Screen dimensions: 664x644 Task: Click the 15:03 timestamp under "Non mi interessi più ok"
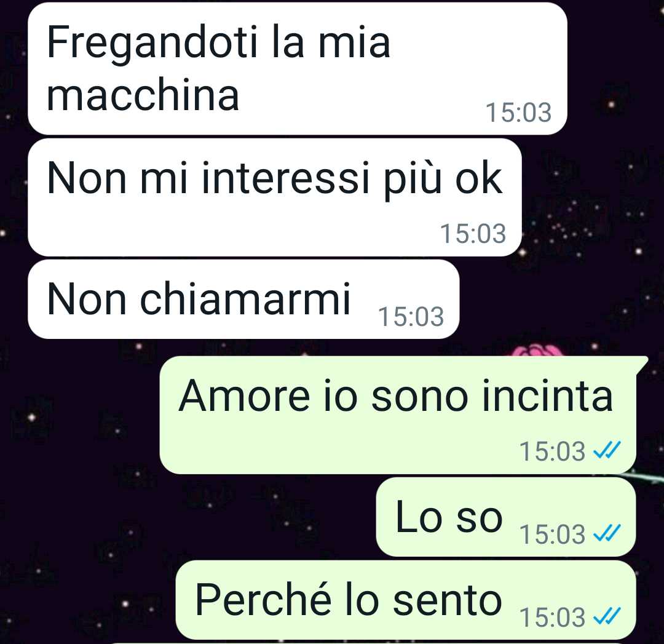[x=473, y=234]
